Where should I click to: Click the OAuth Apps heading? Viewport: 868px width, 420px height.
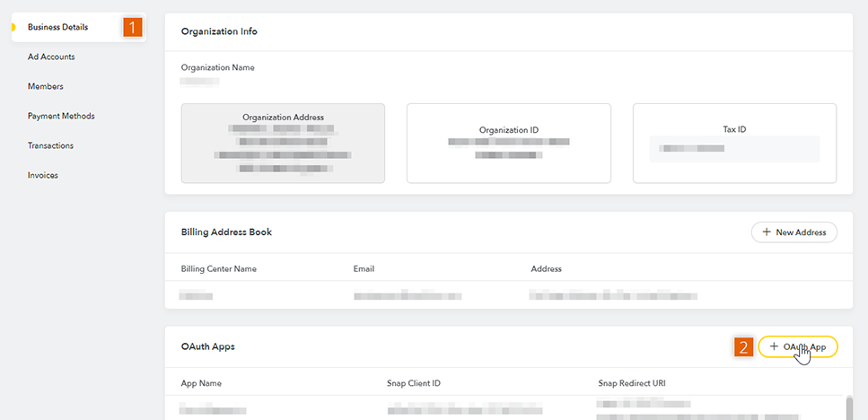pos(208,347)
